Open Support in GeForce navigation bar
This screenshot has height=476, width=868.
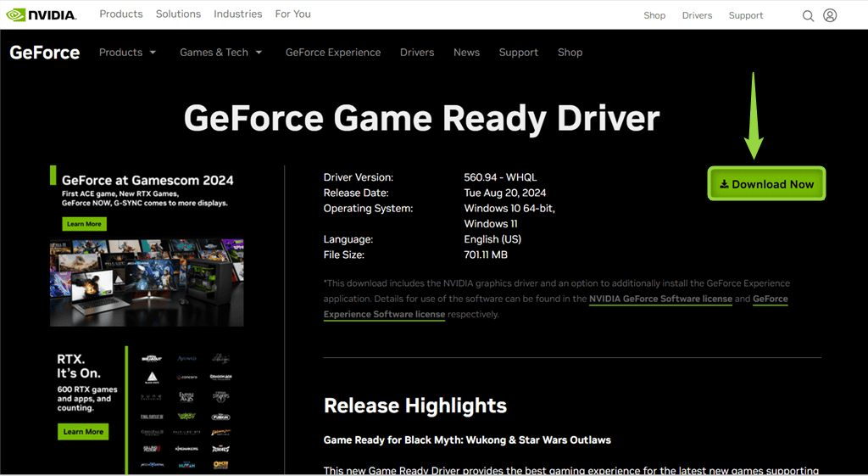pyautogui.click(x=518, y=53)
